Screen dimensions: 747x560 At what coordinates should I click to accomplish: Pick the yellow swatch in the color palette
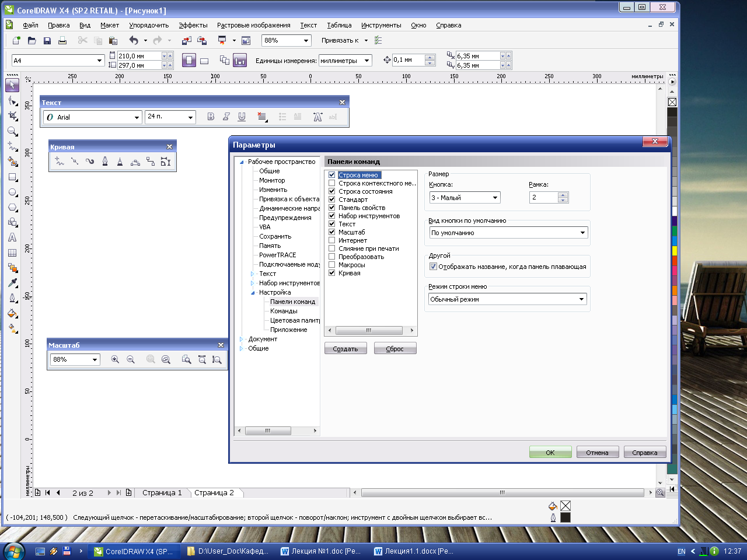pyautogui.click(x=675, y=251)
